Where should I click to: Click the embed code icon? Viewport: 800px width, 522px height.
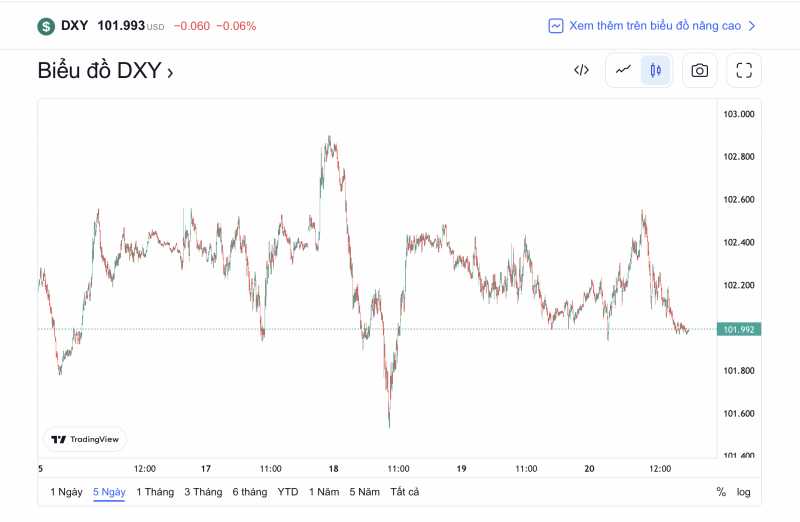point(581,70)
